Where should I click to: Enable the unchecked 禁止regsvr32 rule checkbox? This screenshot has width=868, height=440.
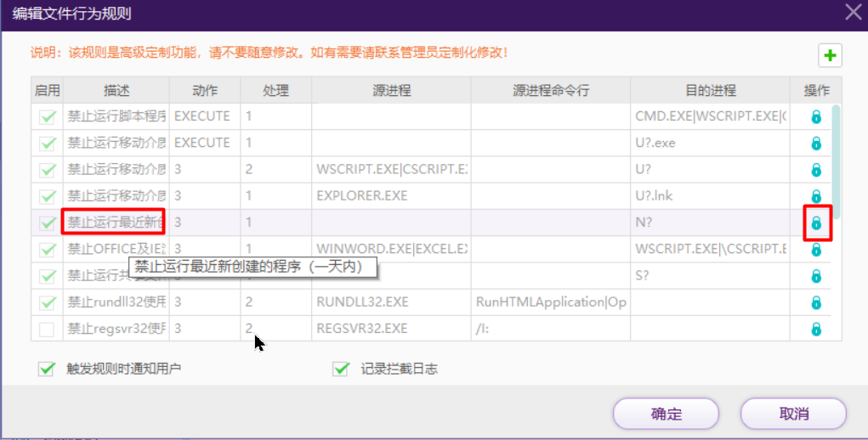tap(47, 330)
